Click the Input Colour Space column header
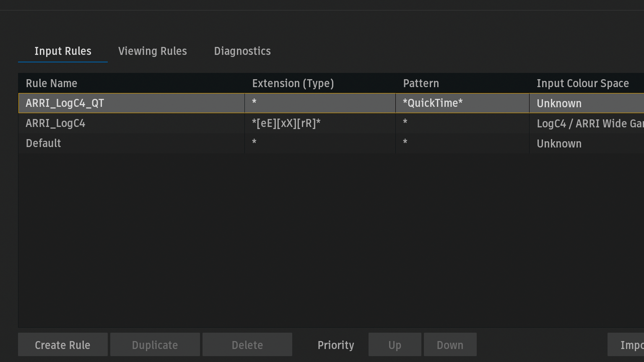 [582, 83]
